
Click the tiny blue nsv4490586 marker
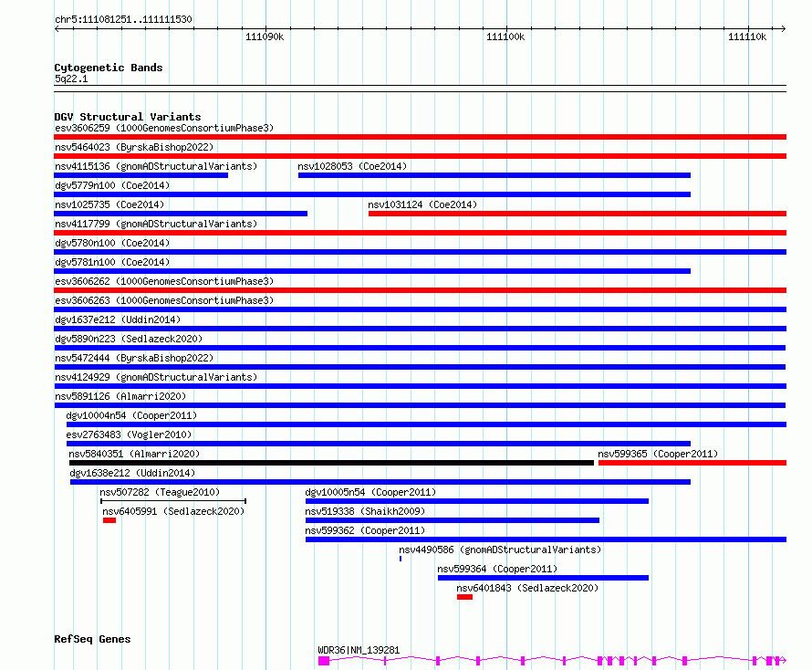pos(401,559)
